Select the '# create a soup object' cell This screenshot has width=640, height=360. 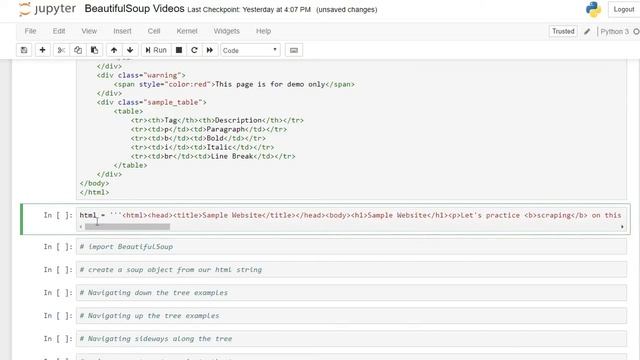coord(351,270)
